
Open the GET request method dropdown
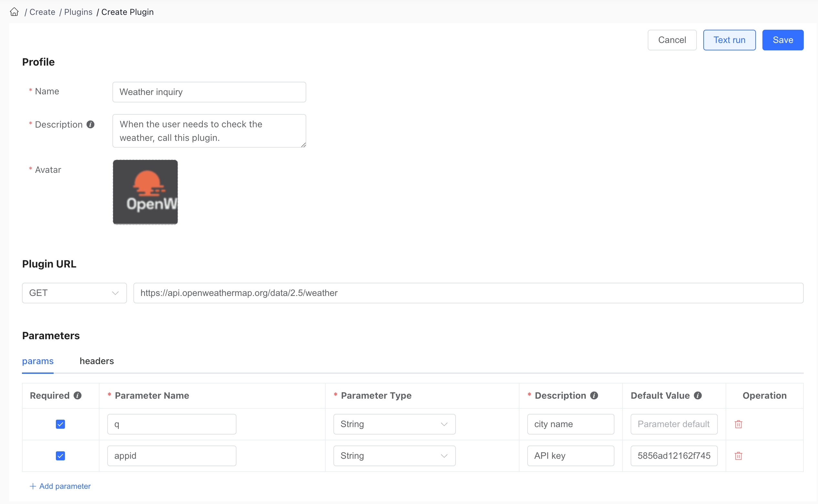pos(74,293)
